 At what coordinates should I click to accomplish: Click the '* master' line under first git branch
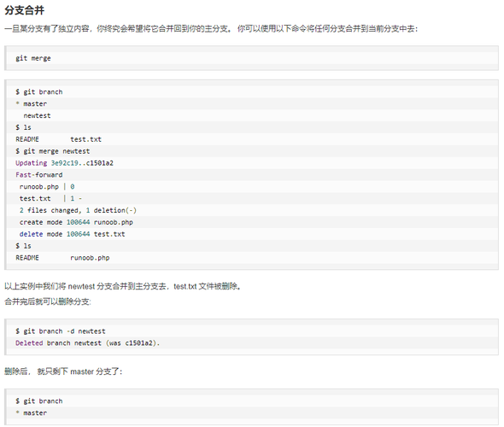pyautogui.click(x=31, y=104)
